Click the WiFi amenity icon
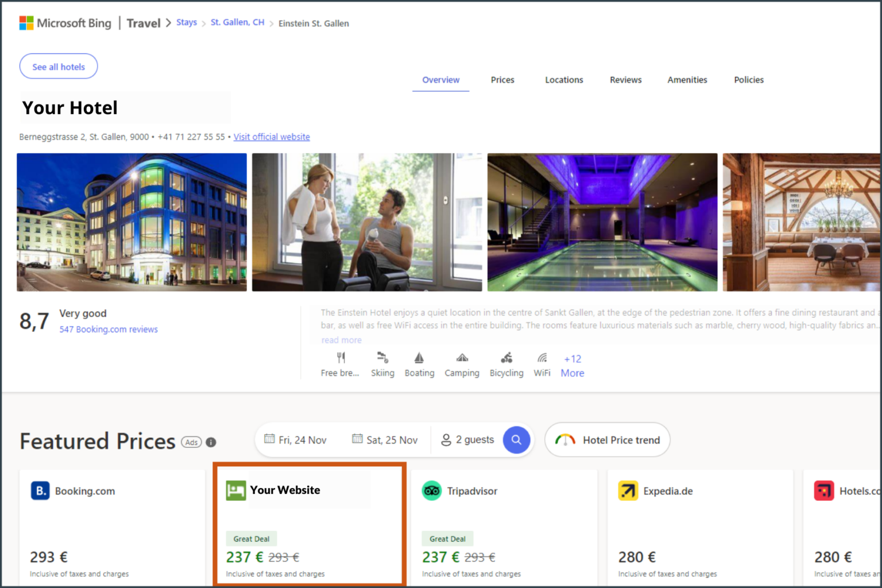 541,357
